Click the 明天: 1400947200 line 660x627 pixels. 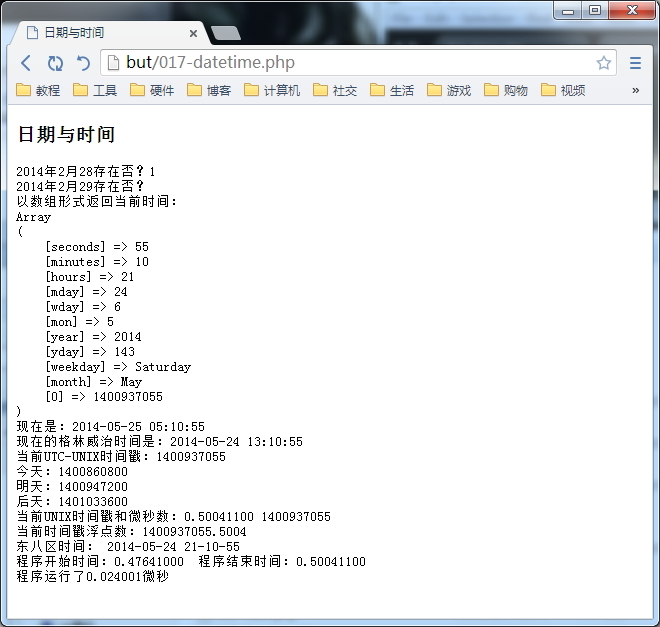point(72,486)
